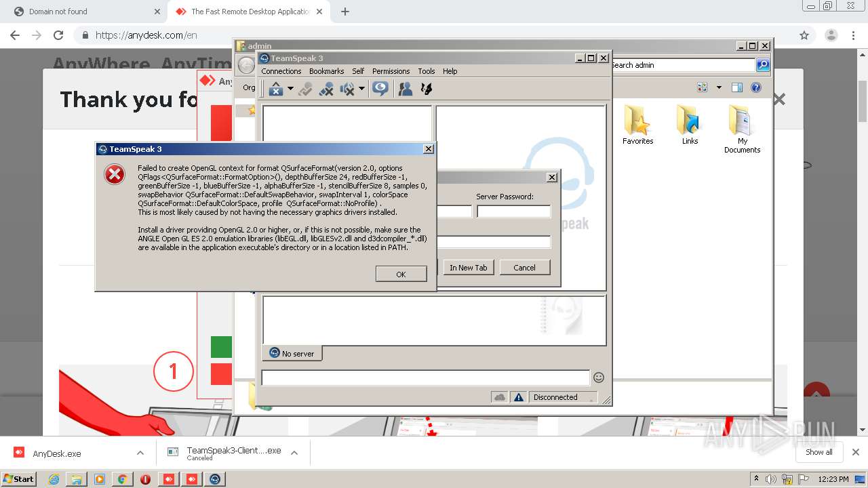Select the Links folder in Explorer
The height and width of the screenshot is (488, 868).
coord(690,125)
